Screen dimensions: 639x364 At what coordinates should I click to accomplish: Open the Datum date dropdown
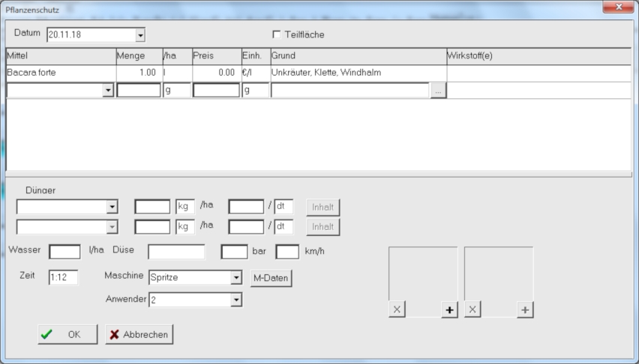click(x=139, y=35)
